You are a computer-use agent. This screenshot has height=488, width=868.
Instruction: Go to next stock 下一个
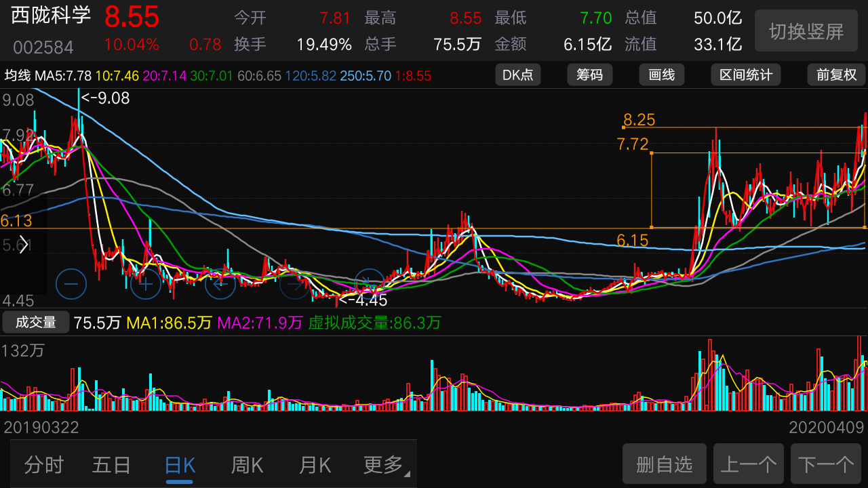[x=826, y=464]
